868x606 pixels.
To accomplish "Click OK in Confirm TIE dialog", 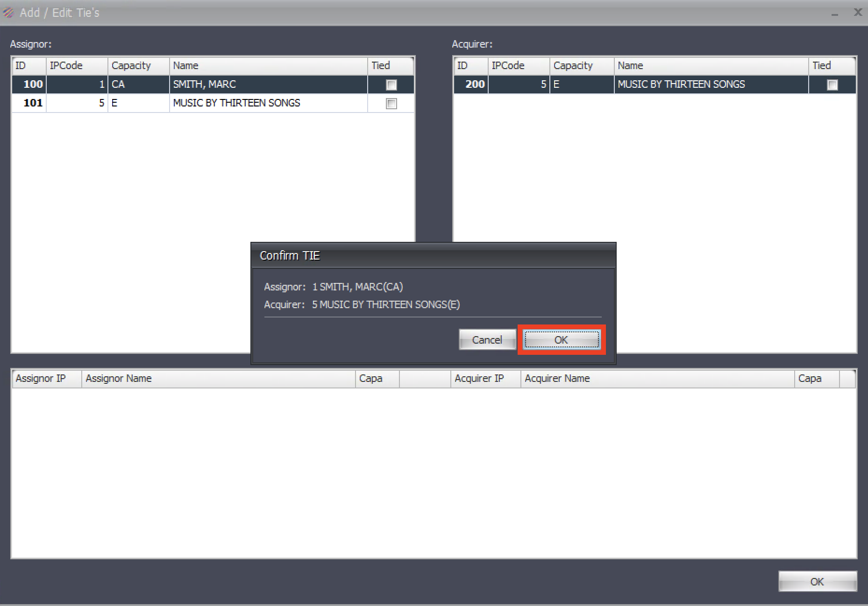I will (x=561, y=340).
